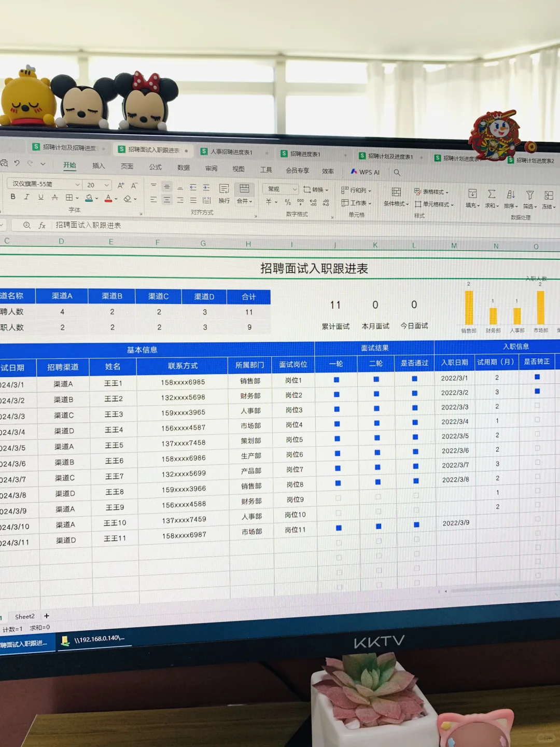Image resolution: width=560 pixels, height=747 pixels.
Task: Add a new sheet with the + button
Action: pyautogui.click(x=46, y=616)
